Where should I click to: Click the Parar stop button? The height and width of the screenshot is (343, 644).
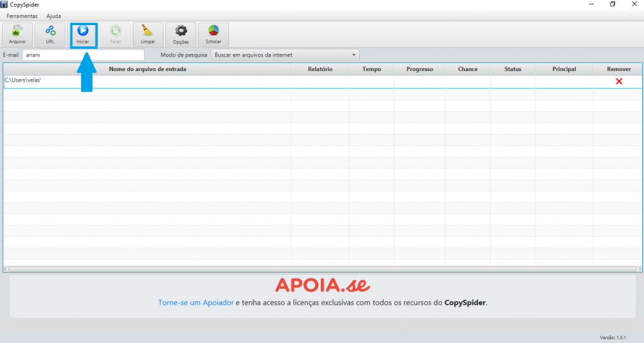click(x=116, y=35)
